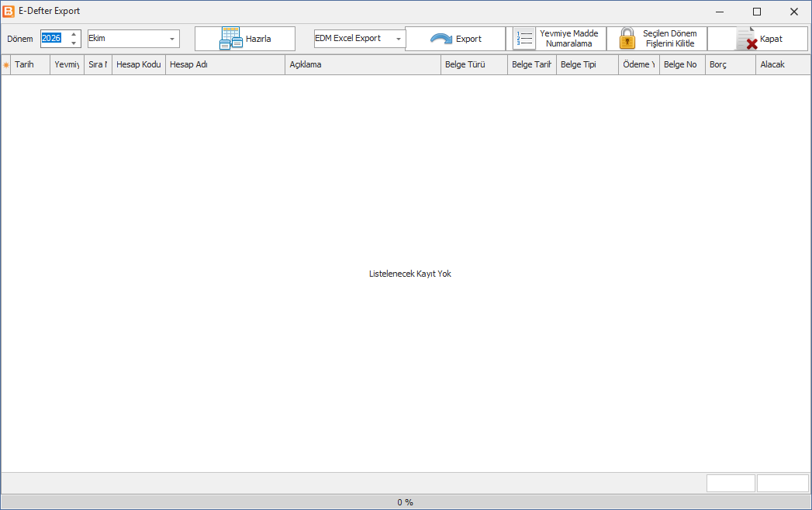Maximize the E-Defter Export window
The image size is (812, 510).
click(757, 12)
